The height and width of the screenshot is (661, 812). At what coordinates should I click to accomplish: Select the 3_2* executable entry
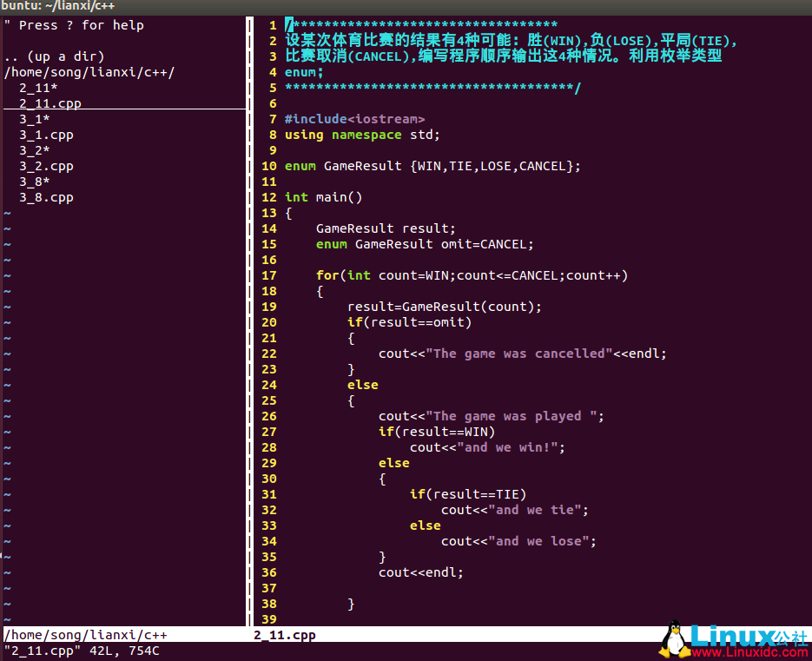click(x=35, y=150)
